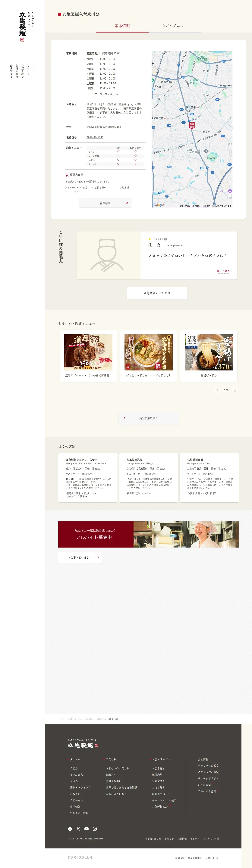This screenshot has width=252, height=868.
Task: Open footer link ポリシー
Action: pos(195,839)
